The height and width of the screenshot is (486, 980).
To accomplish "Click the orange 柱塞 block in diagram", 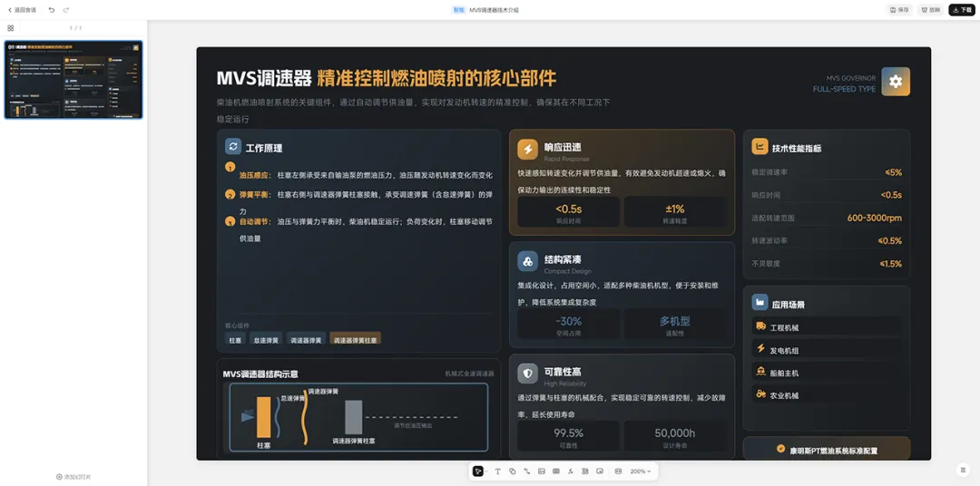I will click(264, 417).
